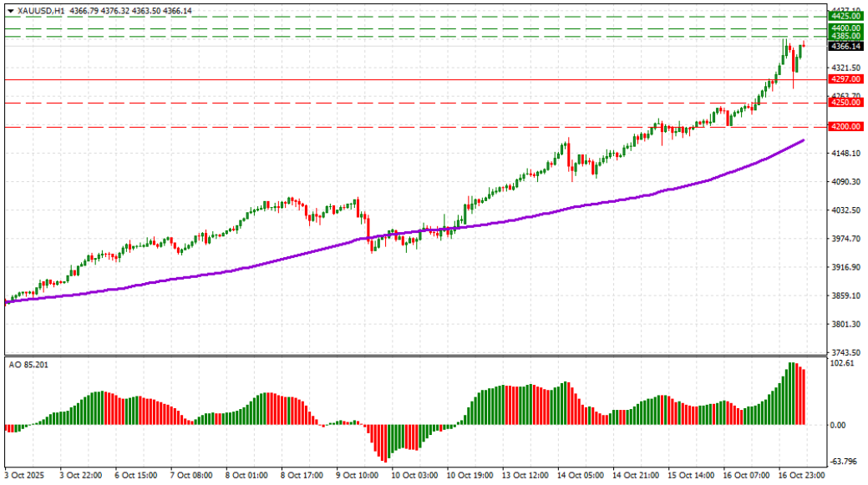This screenshot has height=485, width=868.
Task: Select the dashed green resistance line at 4425
Action: tap(418, 18)
